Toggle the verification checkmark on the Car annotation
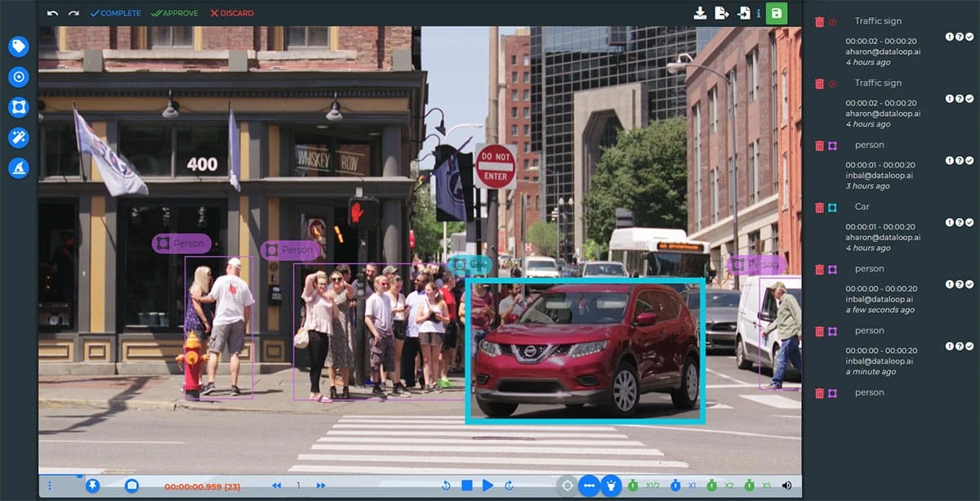Viewport: 980px width, 501px height. click(970, 221)
